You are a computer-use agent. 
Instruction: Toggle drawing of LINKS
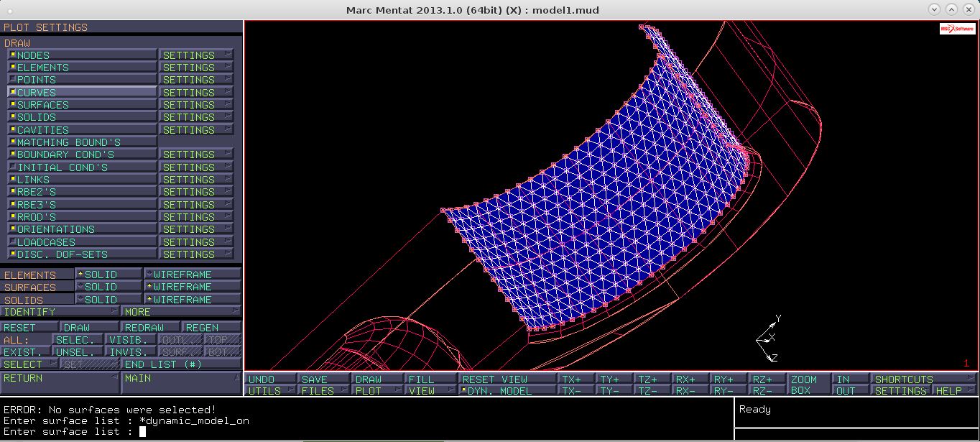(83, 180)
